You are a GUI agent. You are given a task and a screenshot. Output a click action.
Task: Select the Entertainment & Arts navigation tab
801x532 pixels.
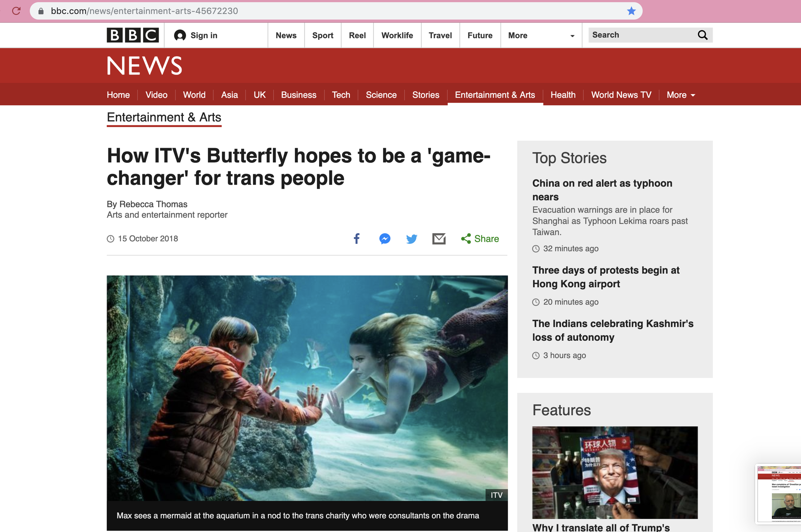pyautogui.click(x=495, y=95)
